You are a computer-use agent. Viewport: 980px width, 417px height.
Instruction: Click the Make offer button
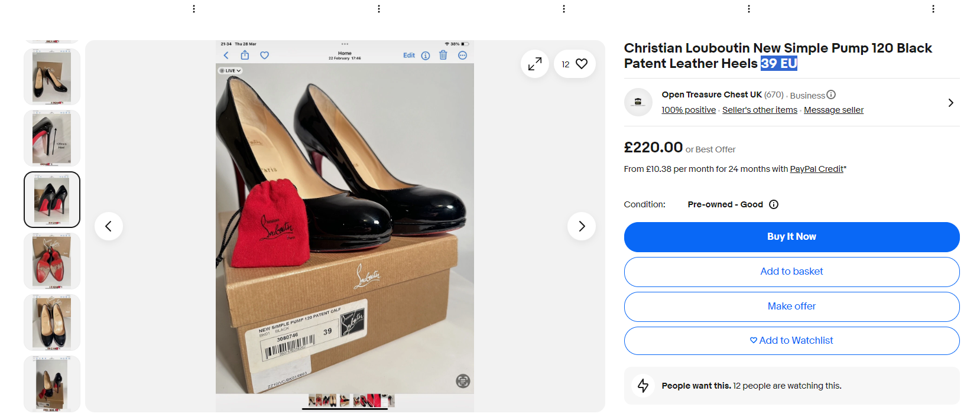point(791,307)
